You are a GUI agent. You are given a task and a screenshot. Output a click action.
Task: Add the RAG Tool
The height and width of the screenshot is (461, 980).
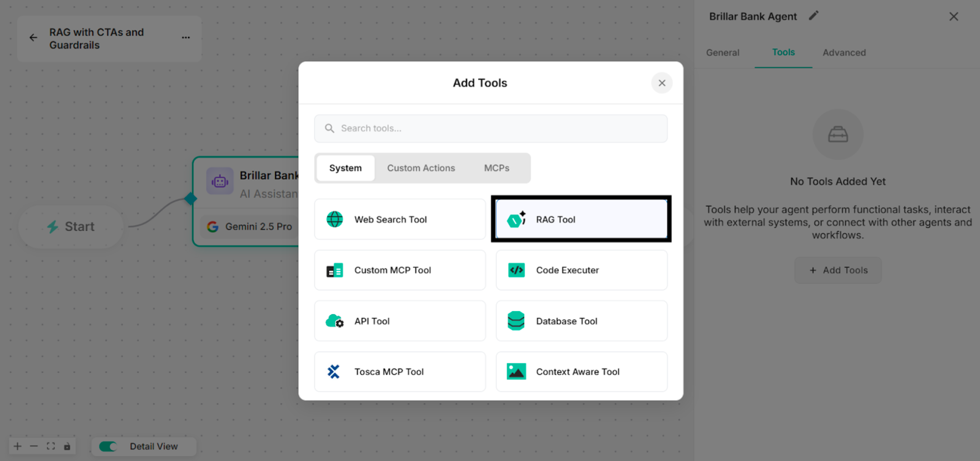click(581, 219)
